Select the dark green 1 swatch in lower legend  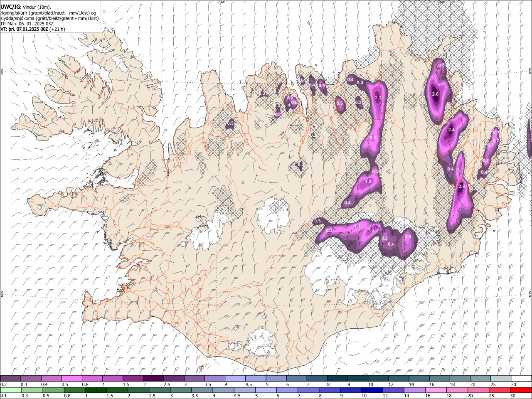click(x=96, y=390)
